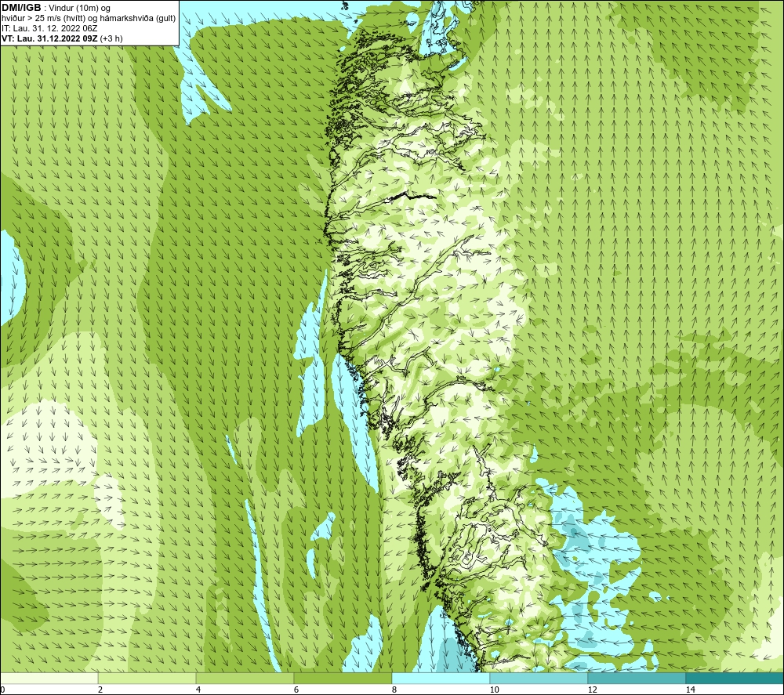The width and height of the screenshot is (784, 695).
Task: Click the scale label '2'
Action: click(x=100, y=690)
